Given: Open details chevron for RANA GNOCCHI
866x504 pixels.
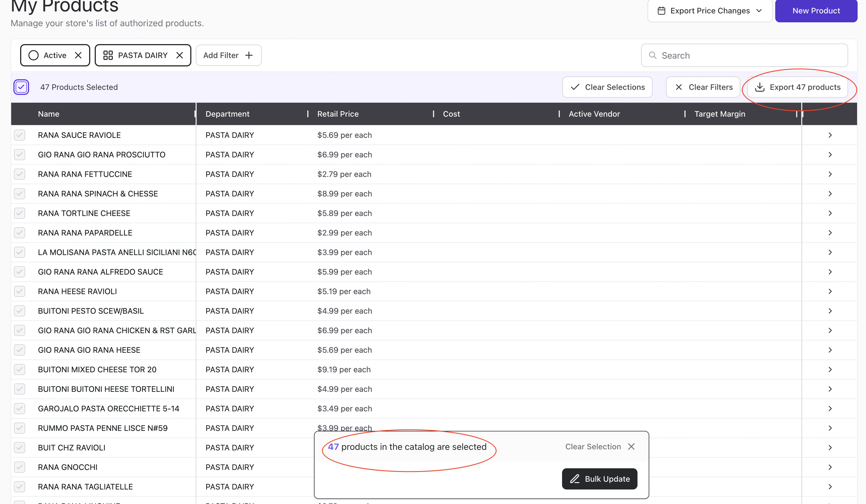Looking at the screenshot, I should coord(830,467).
